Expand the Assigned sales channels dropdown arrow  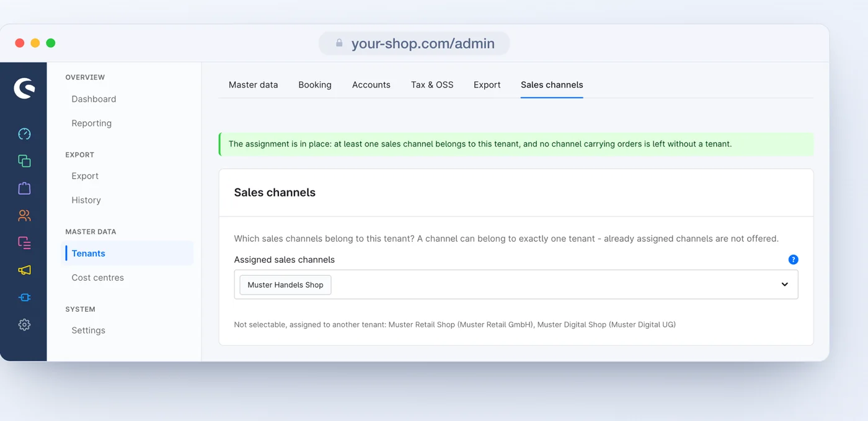pyautogui.click(x=784, y=285)
